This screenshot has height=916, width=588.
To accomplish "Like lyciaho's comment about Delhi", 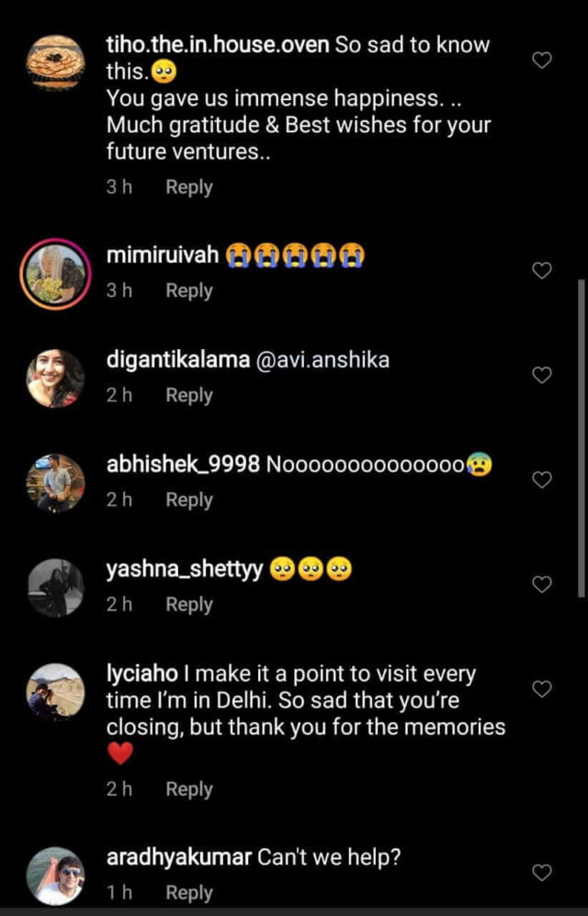I will click(x=543, y=689).
